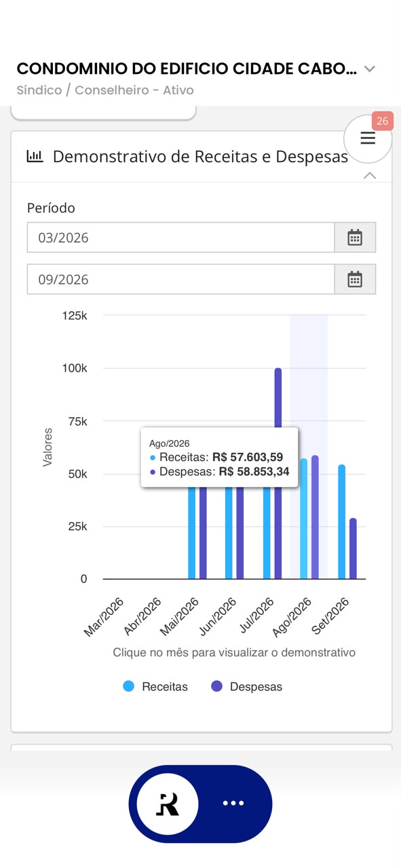The image size is (401, 868).
Task: Select the Set/2026 Despesas bar
Action: 353,549
